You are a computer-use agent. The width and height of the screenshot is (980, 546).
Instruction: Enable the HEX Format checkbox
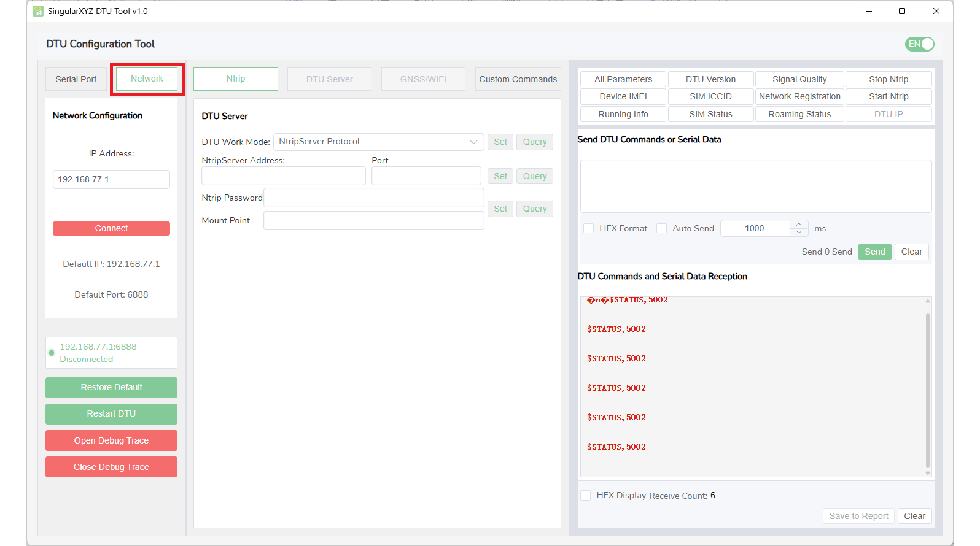(x=588, y=228)
